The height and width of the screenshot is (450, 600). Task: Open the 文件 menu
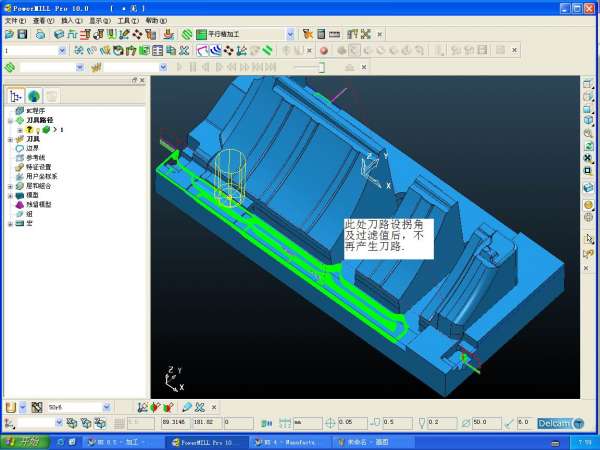coord(14,20)
